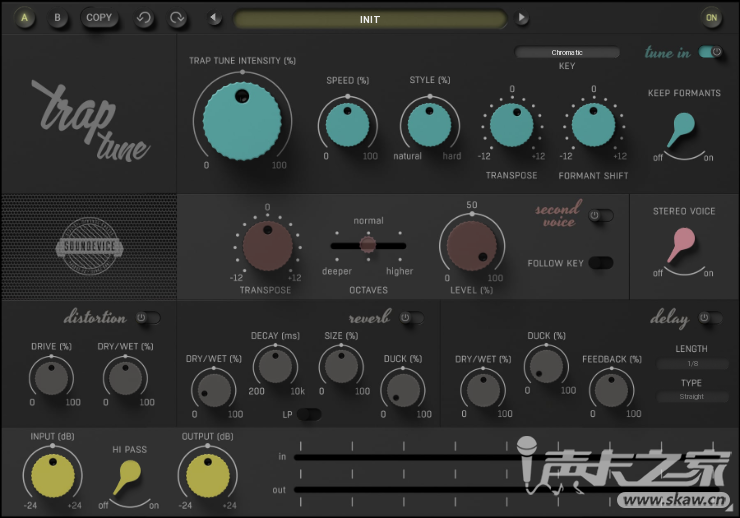
Task: Click the undo arrow icon
Action: tap(143, 18)
